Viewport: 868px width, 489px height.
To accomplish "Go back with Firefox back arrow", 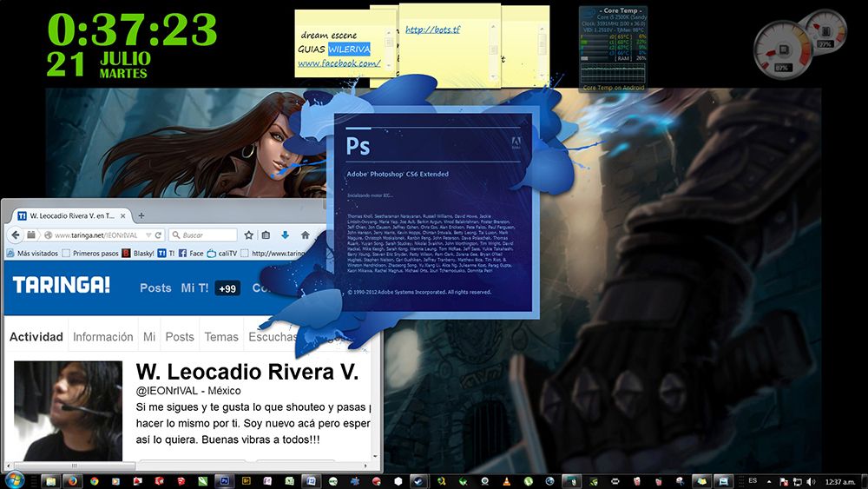I will click(16, 235).
